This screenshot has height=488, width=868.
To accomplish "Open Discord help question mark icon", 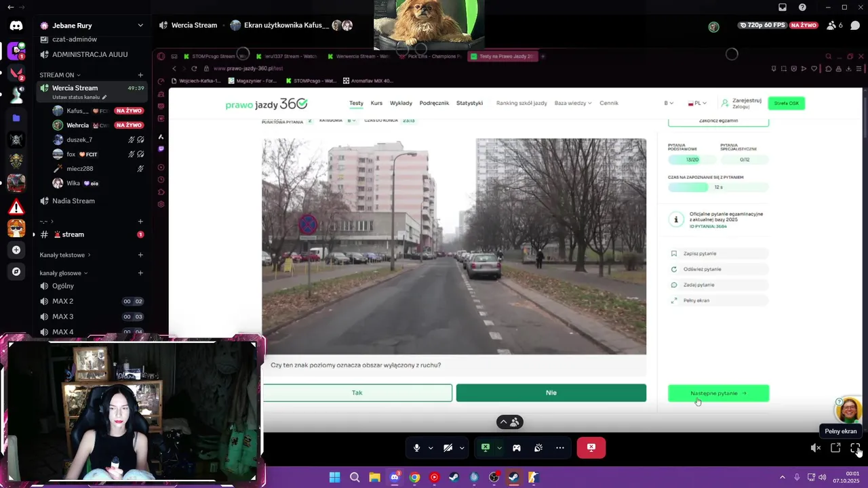I will click(x=802, y=7).
